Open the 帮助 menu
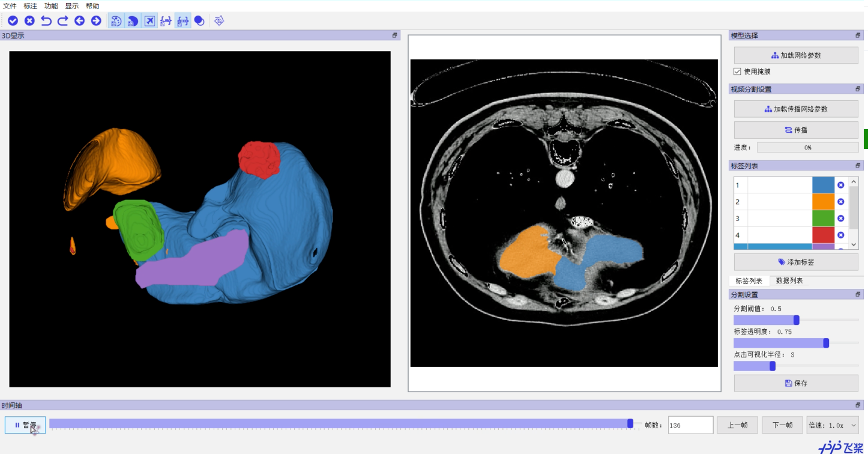The width and height of the screenshot is (868, 454). pyautogui.click(x=92, y=6)
